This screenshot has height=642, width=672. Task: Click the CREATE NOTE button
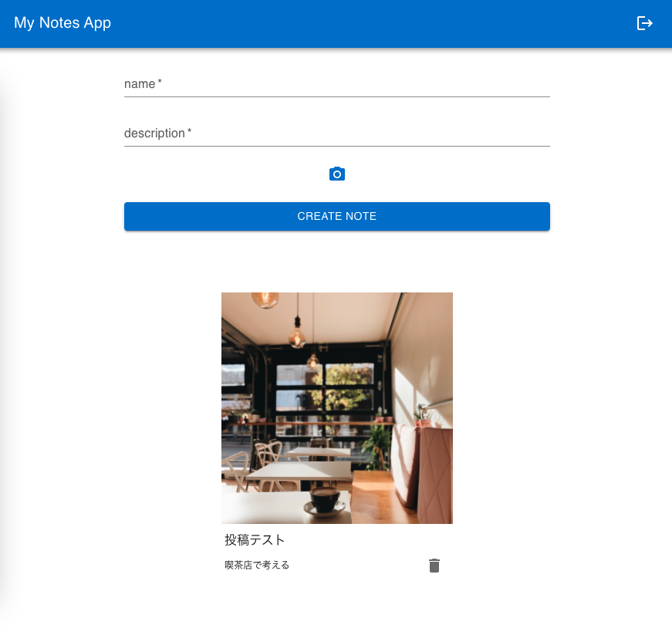click(337, 216)
